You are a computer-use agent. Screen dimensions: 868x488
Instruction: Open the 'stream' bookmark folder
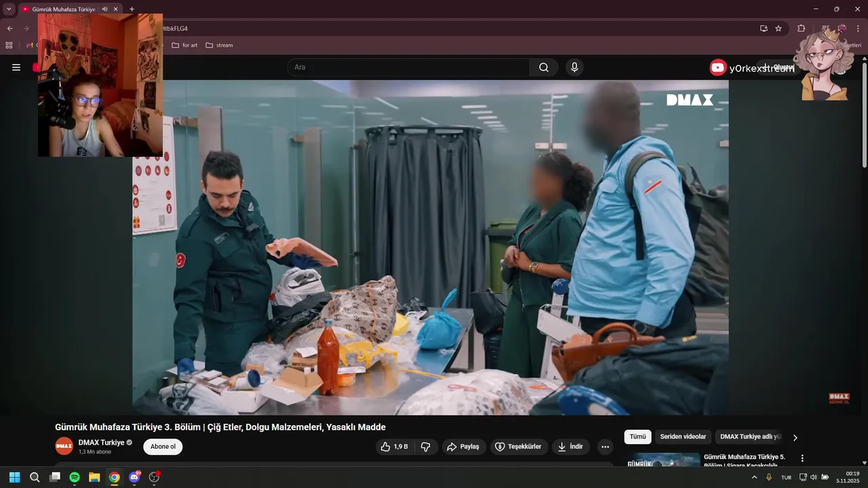tap(219, 45)
